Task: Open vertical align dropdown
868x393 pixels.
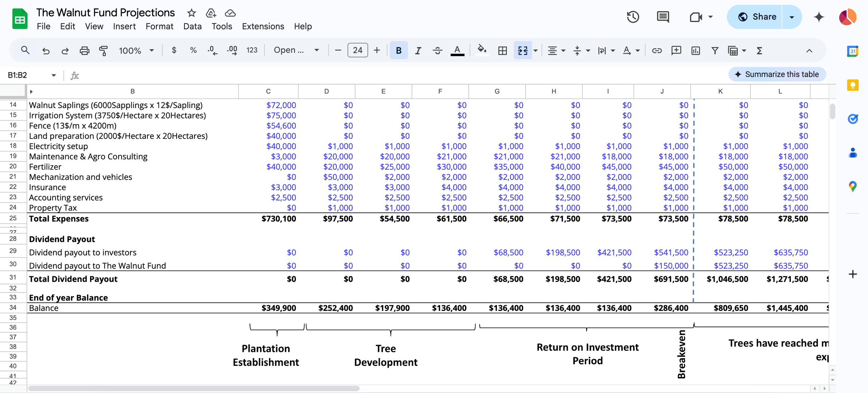Action: coord(581,50)
